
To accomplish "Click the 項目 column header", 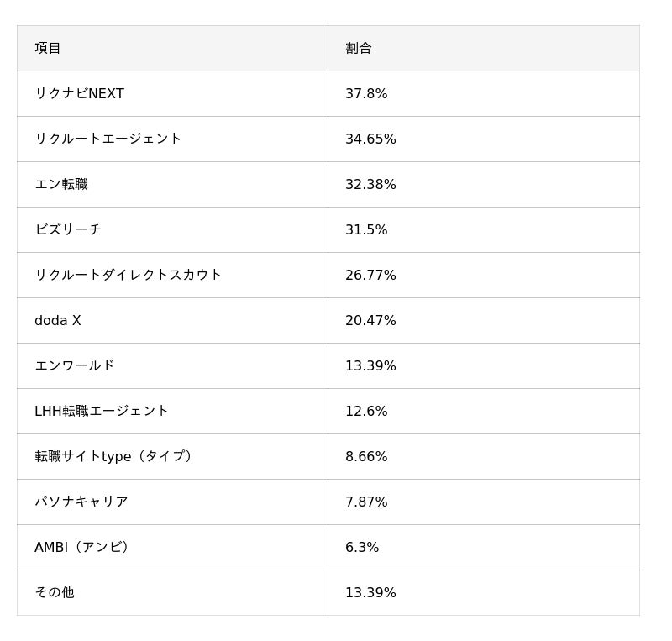I will [48, 49].
